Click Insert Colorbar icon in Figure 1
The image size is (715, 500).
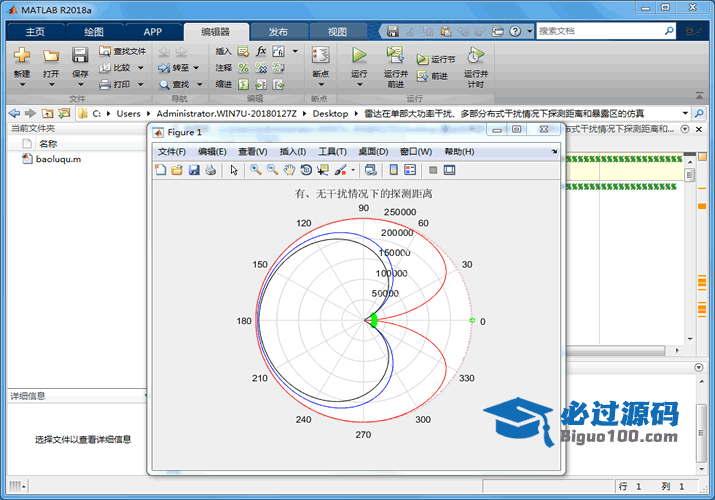point(394,170)
